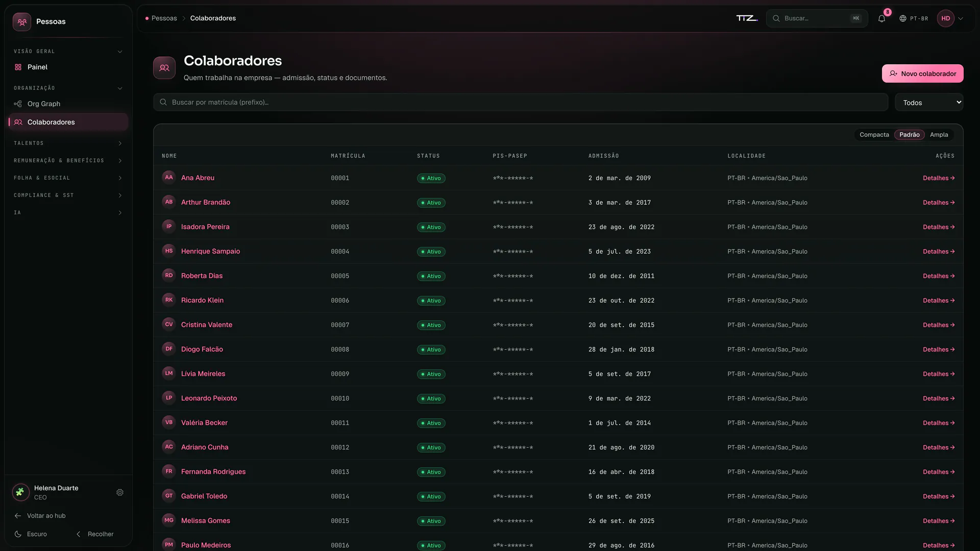Click the Pessoas breadcrumb
The height and width of the screenshot is (551, 980).
click(164, 18)
